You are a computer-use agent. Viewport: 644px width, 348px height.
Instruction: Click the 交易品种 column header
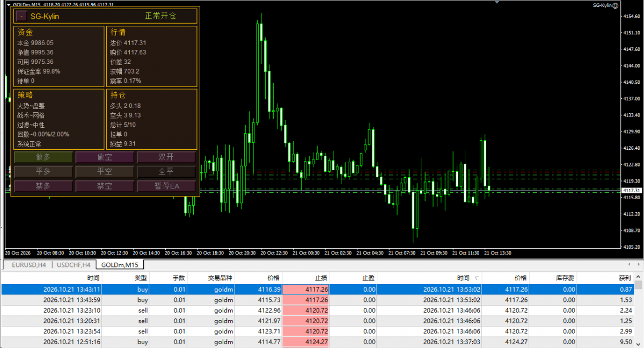click(210, 278)
